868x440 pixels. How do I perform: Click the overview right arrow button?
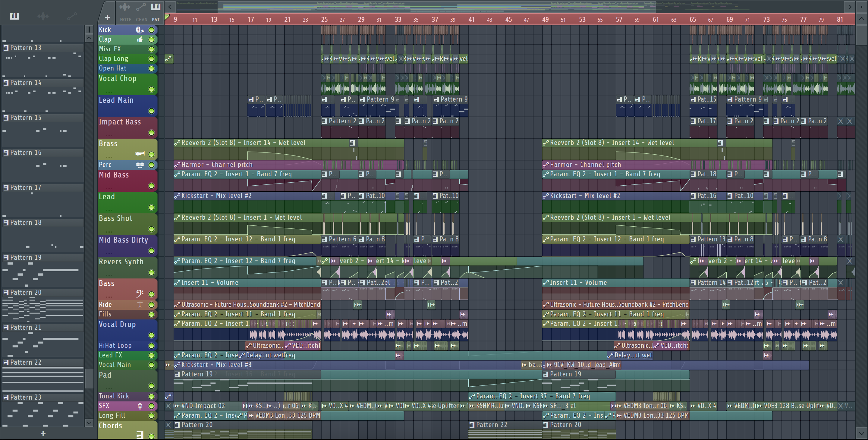(x=850, y=6)
